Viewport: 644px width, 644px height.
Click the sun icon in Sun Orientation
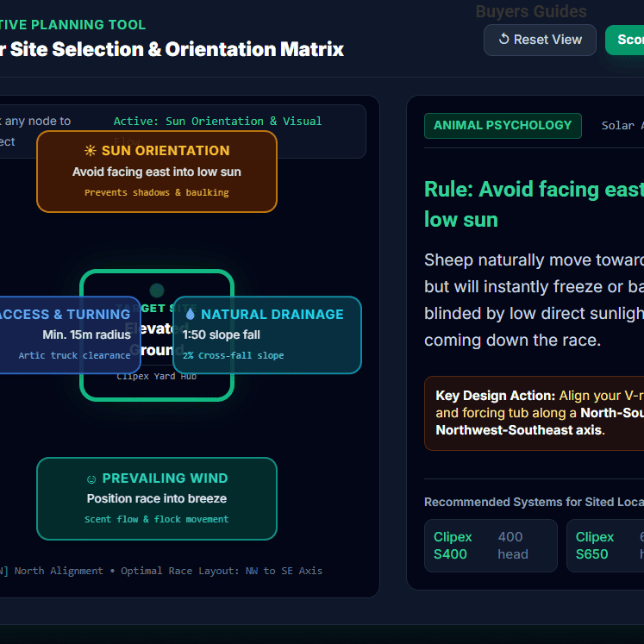coord(91,151)
